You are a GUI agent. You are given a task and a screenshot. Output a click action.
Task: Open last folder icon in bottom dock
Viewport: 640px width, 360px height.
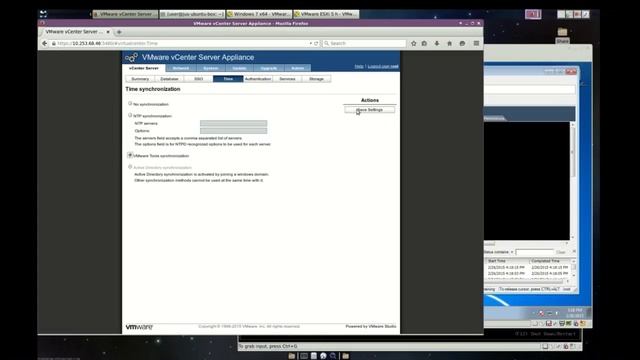(x=346, y=356)
